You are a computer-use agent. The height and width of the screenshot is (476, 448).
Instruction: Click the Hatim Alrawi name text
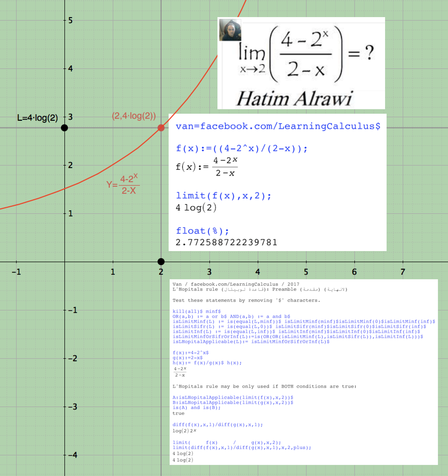(x=294, y=99)
